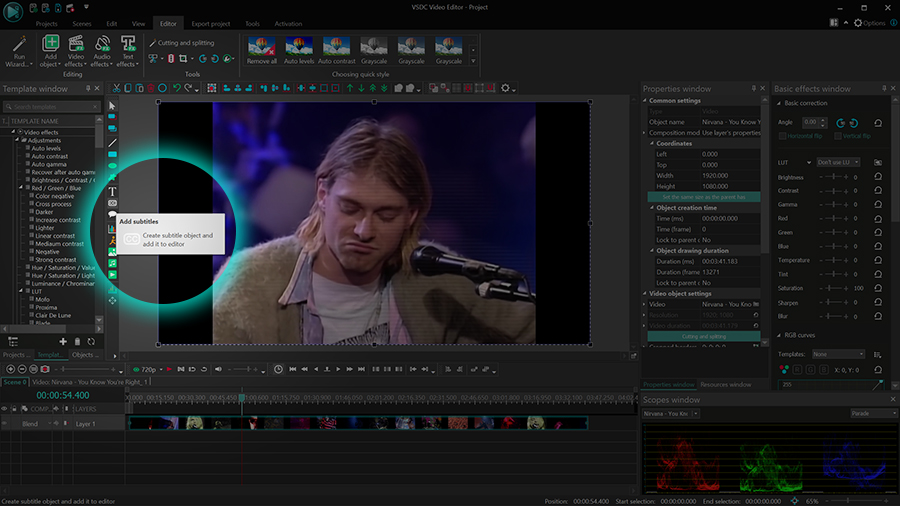Image resolution: width=900 pixels, height=506 pixels.
Task: Apply the Auto contrast quick style
Action: [336, 50]
